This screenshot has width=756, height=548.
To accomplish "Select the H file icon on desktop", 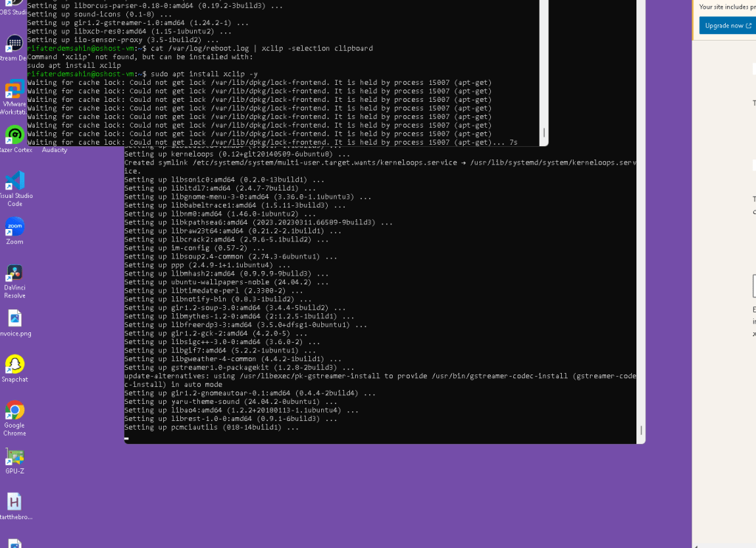I will click(15, 507).
